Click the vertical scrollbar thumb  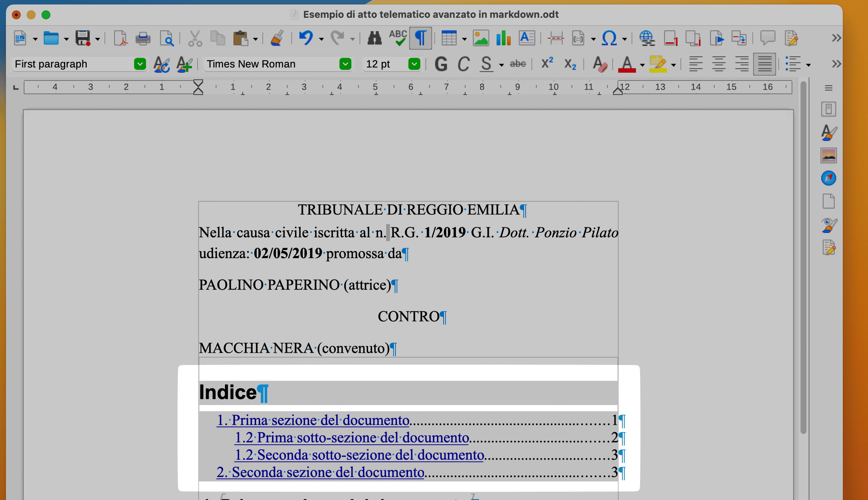pos(803,258)
